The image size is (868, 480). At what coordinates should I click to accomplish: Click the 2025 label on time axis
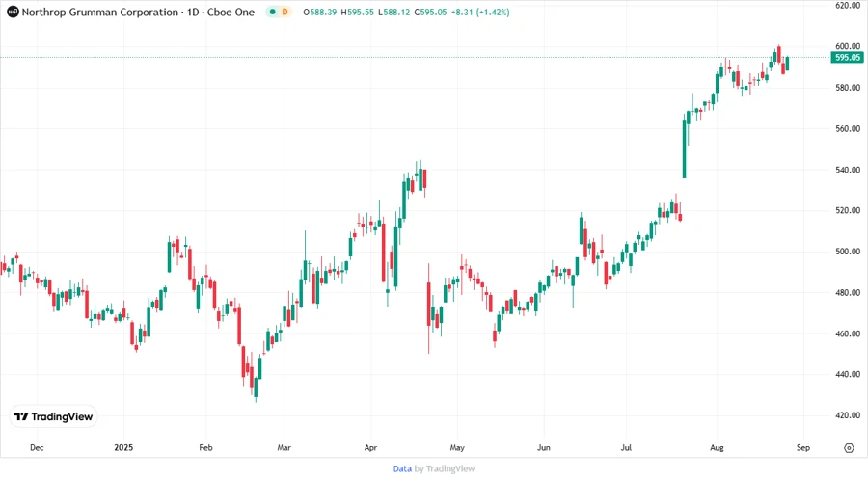coord(122,447)
